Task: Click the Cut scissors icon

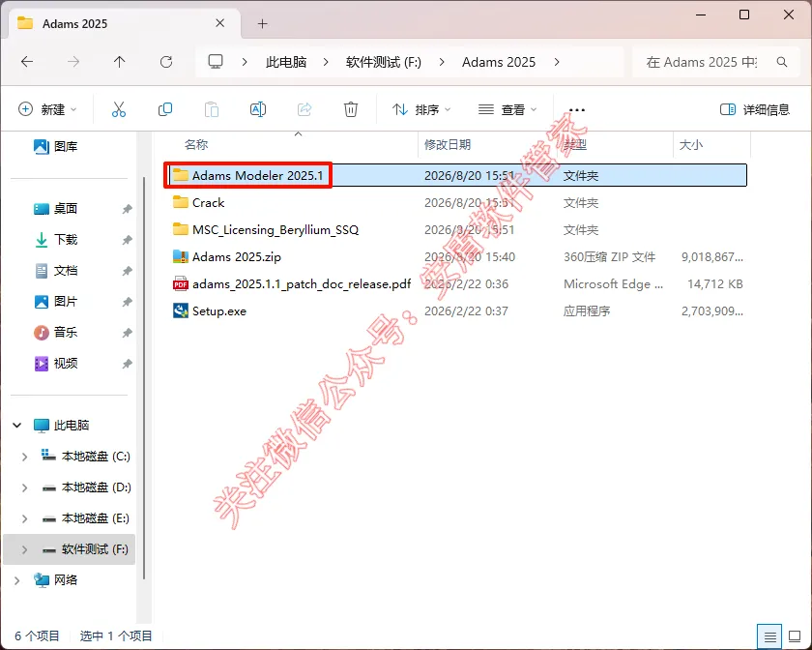Action: pyautogui.click(x=119, y=109)
